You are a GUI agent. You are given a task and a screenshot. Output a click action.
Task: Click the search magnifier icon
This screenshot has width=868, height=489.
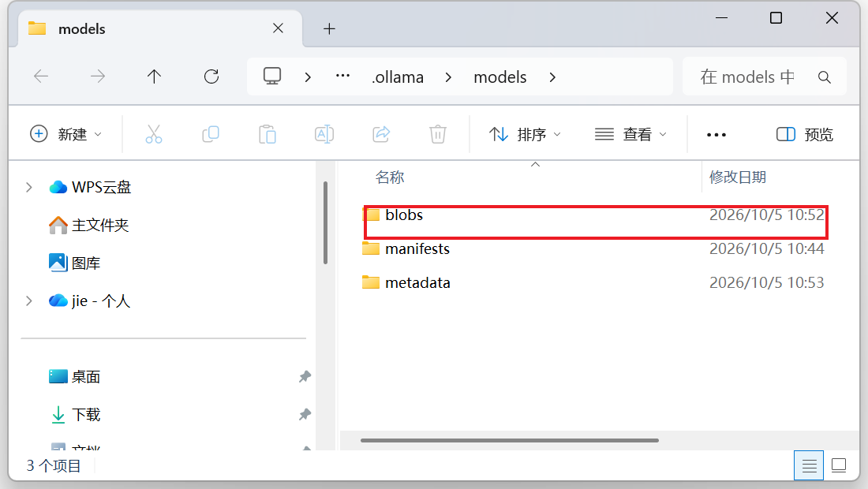825,77
